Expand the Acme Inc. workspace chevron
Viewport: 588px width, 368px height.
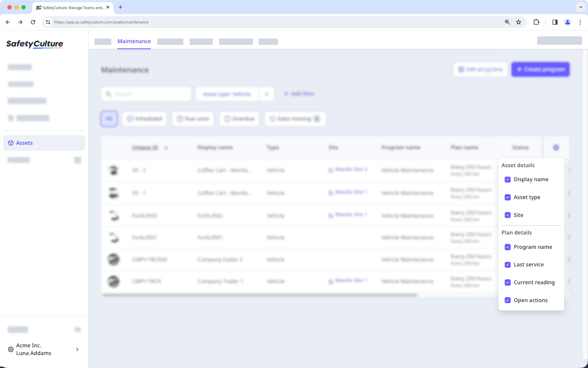coord(77,349)
